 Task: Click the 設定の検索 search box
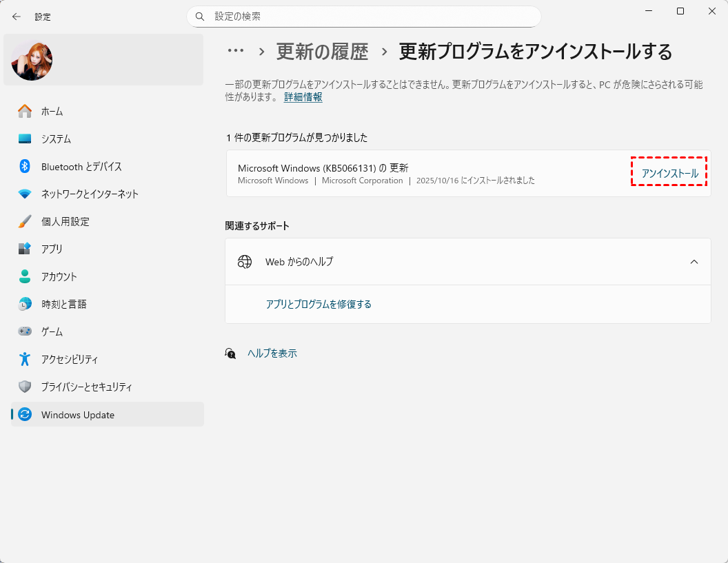tap(363, 16)
